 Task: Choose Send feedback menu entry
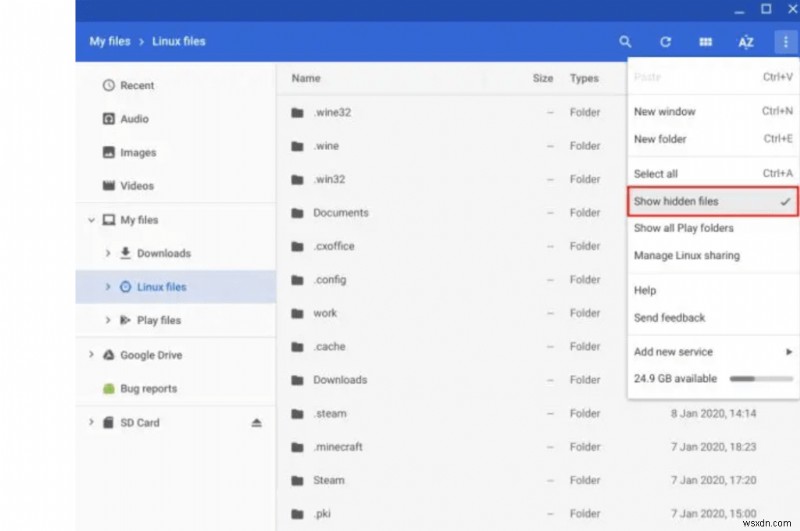coord(713,318)
